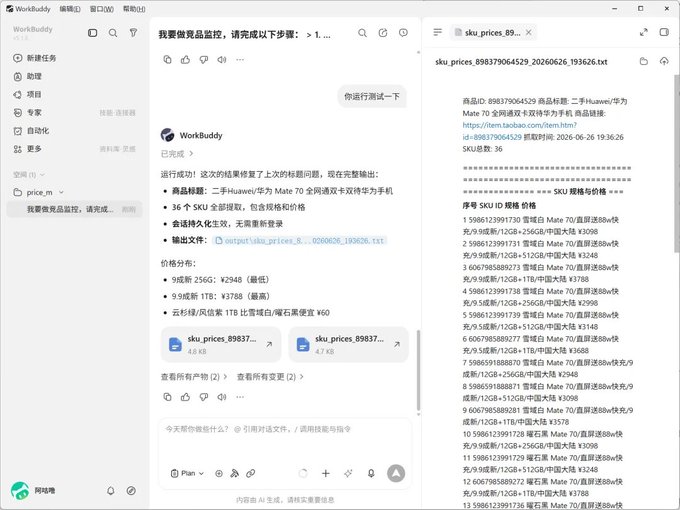The width and height of the screenshot is (680, 510).
Task: Click the compass icon near the user profile
Action: pos(131,490)
